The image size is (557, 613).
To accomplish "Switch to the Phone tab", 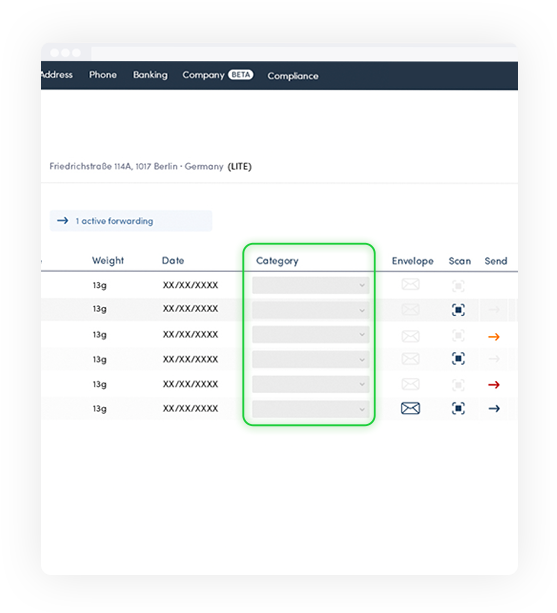I will 103,75.
